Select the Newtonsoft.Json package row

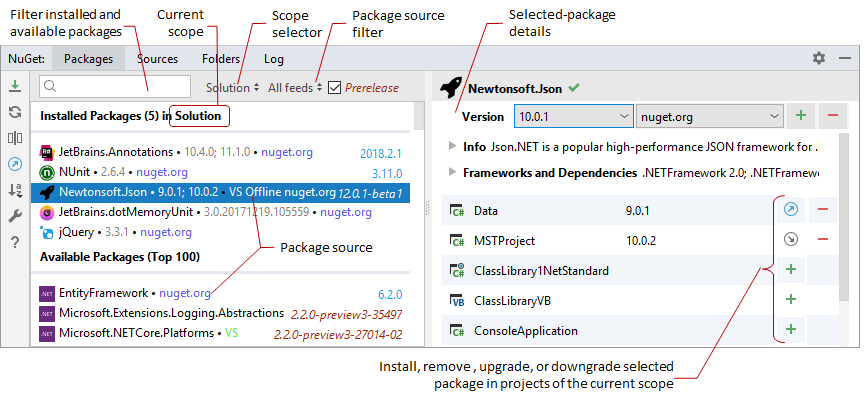point(221,193)
